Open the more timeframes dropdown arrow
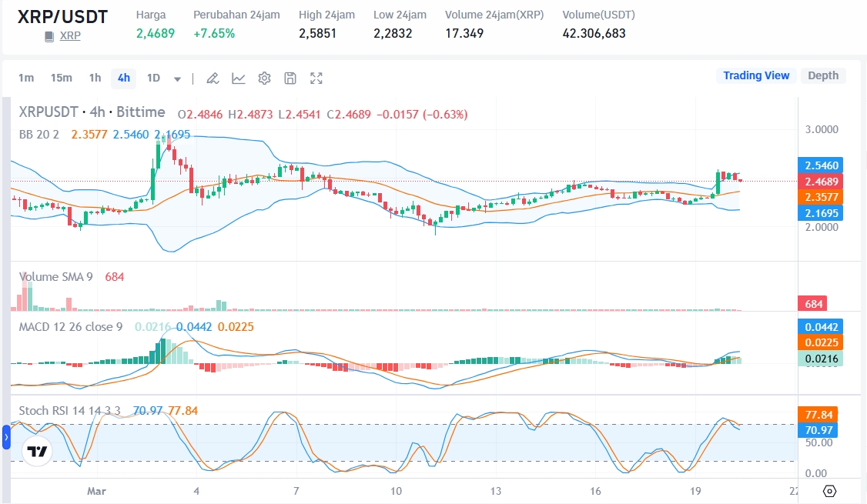867x504 pixels. click(178, 79)
